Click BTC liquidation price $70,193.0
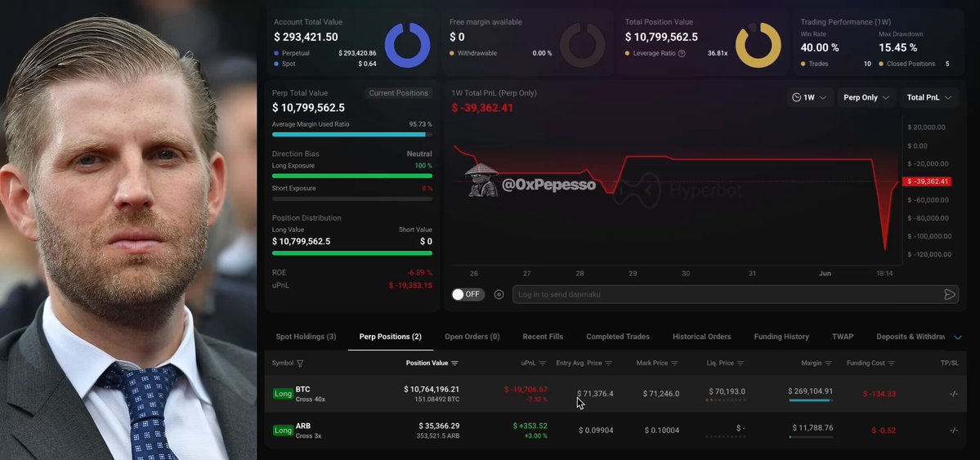The height and width of the screenshot is (460, 980). click(x=727, y=392)
